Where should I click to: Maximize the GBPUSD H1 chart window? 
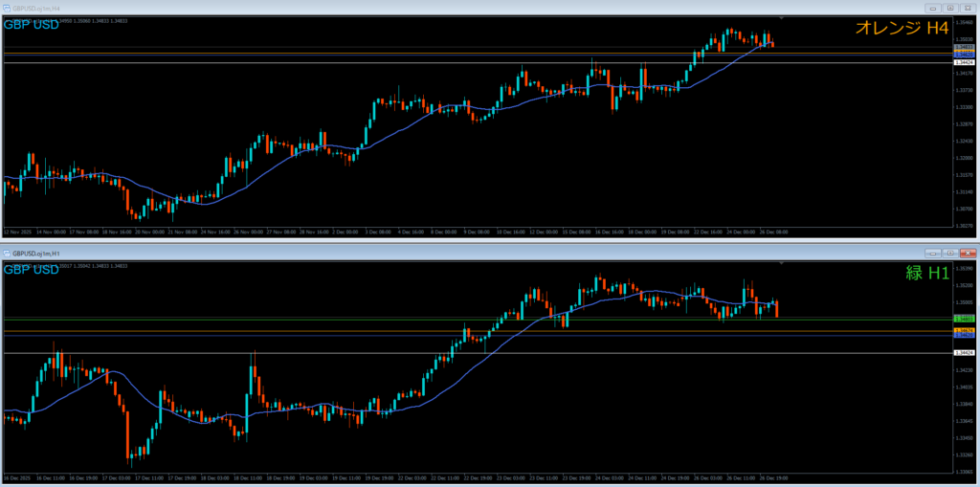click(x=949, y=253)
